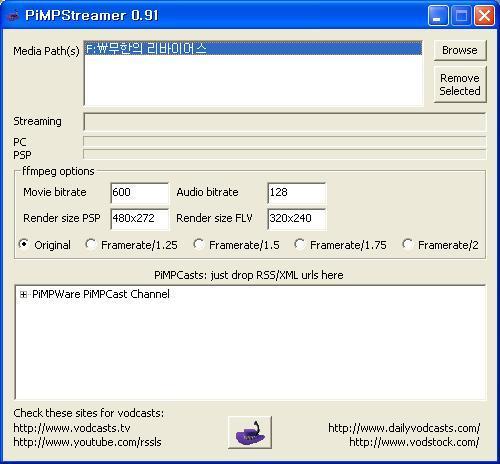This screenshot has height=464, width=500.
Task: Click the http://www.youtube.com/rssls text
Action: (87, 442)
